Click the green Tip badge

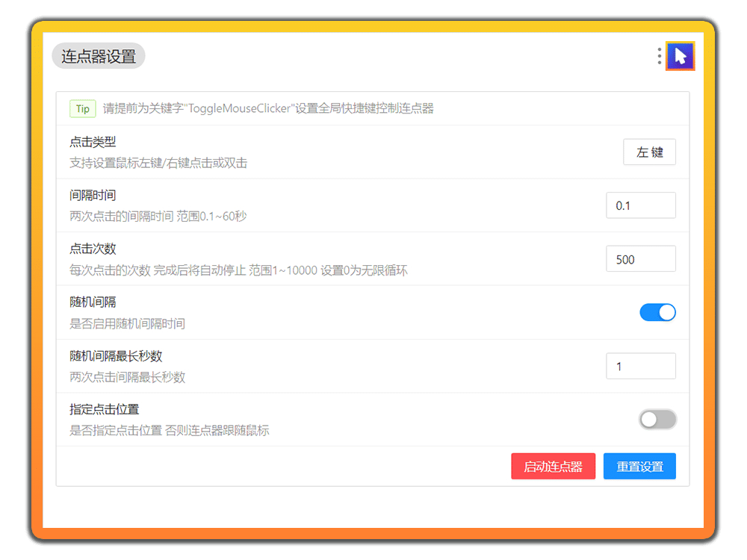coord(82,108)
